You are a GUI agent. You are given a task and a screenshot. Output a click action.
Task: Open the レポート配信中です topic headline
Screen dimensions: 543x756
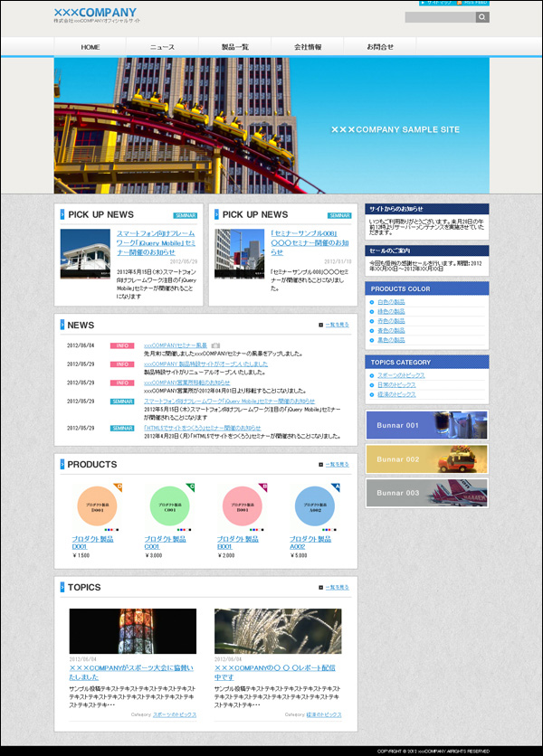click(275, 673)
